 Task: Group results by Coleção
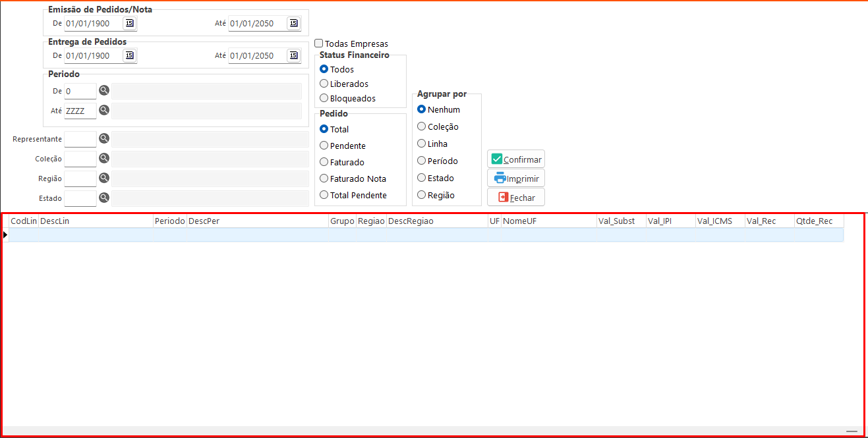(x=422, y=126)
